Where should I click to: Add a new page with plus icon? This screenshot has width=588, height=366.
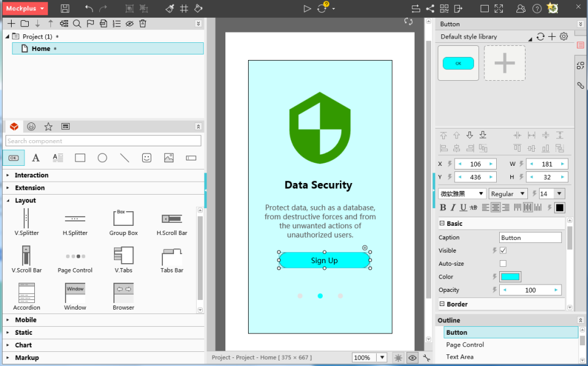point(11,24)
